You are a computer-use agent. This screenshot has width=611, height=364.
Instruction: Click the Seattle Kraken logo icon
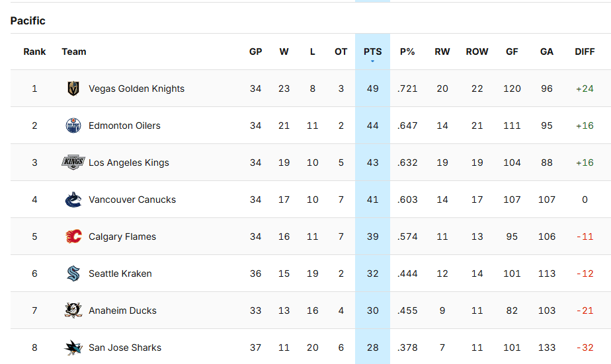pyautogui.click(x=73, y=273)
